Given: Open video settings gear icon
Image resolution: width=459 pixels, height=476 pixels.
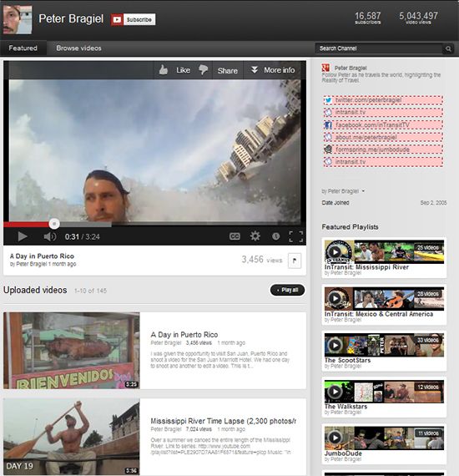Looking at the screenshot, I should (255, 235).
